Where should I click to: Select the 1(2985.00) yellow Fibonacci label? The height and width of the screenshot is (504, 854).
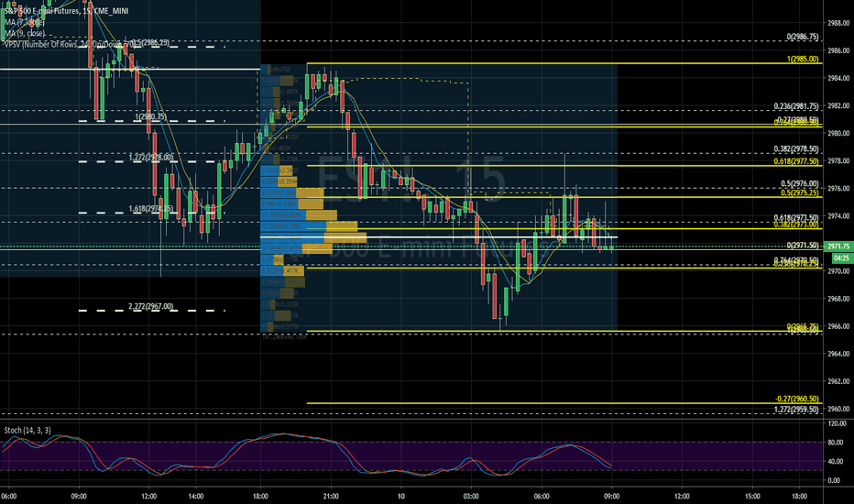click(803, 59)
